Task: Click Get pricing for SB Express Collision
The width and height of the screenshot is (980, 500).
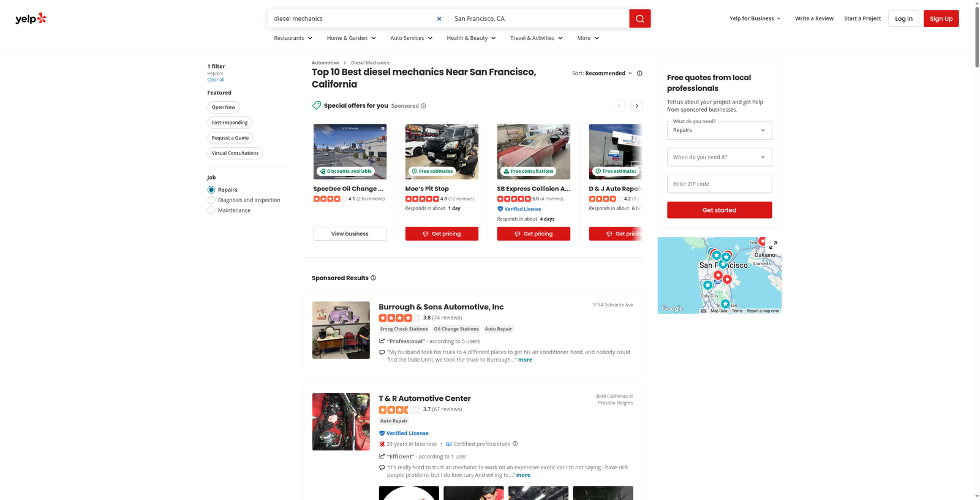Action: click(x=533, y=233)
